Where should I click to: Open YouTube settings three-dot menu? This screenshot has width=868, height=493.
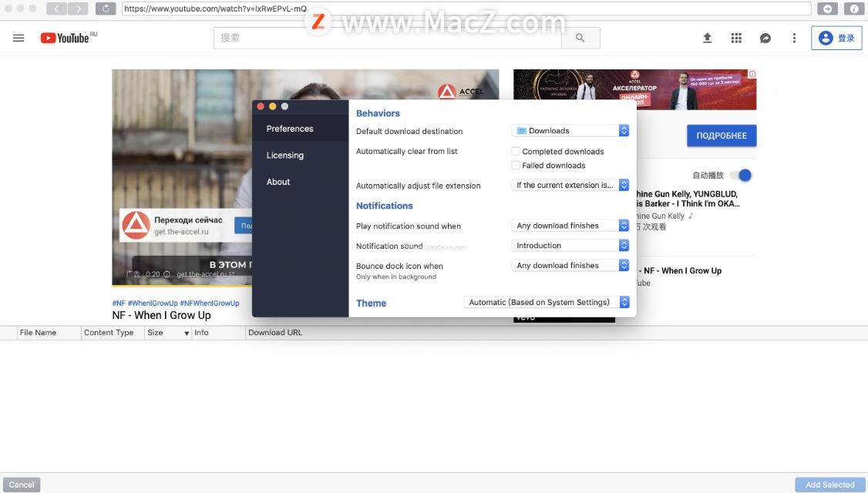click(794, 38)
